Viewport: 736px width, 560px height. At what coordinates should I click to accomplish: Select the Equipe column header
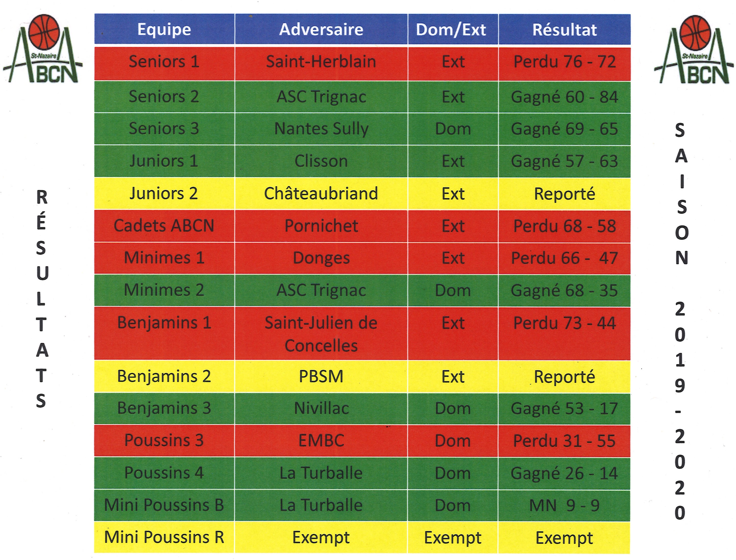(x=164, y=29)
